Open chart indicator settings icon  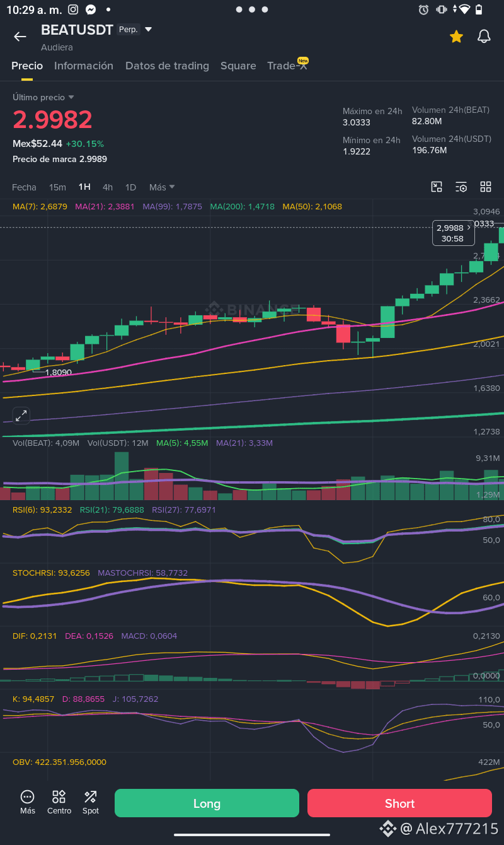[461, 187]
